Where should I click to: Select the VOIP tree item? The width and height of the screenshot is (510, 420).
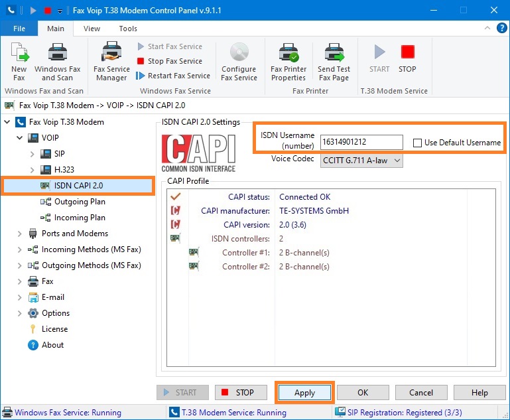click(x=43, y=138)
